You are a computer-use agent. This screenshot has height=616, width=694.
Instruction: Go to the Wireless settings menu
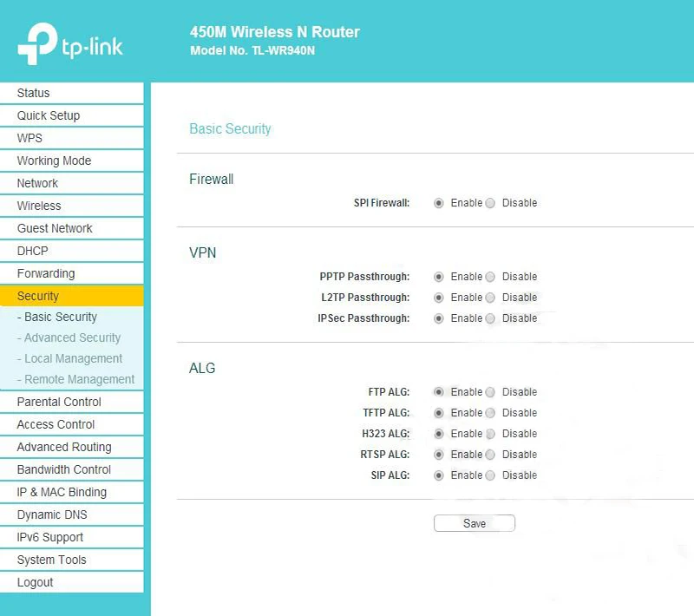point(39,206)
